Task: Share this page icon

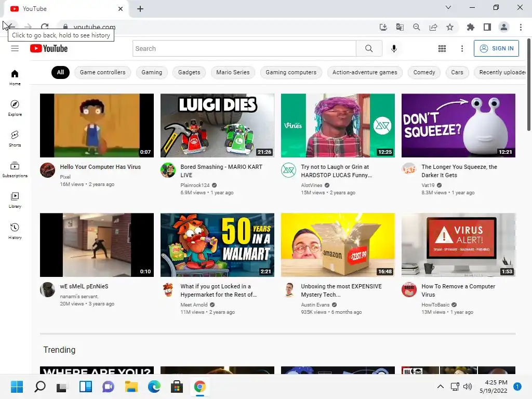Action: [x=433, y=27]
